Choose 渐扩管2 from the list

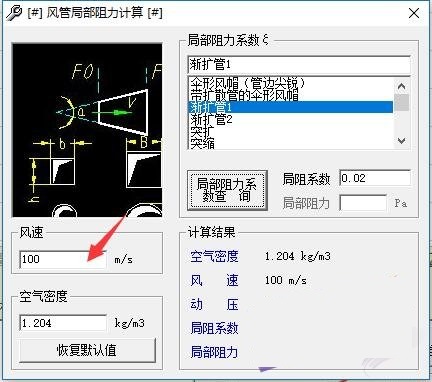(211, 119)
